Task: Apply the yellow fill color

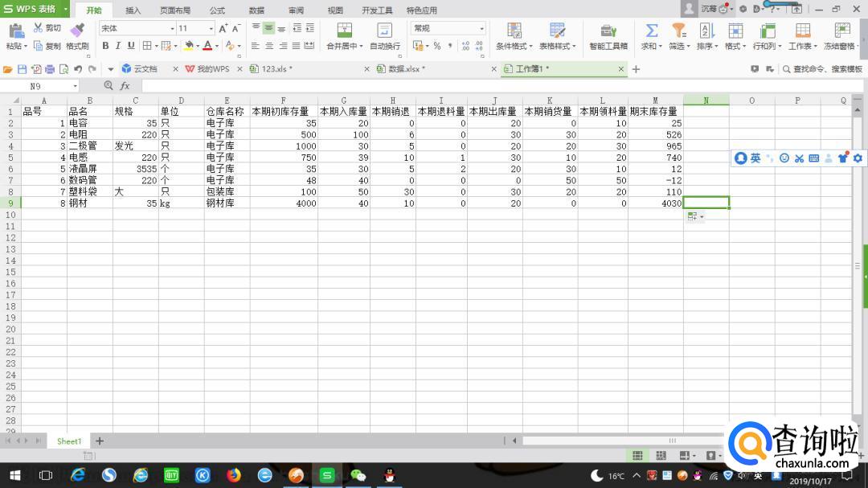Action: 189,45
